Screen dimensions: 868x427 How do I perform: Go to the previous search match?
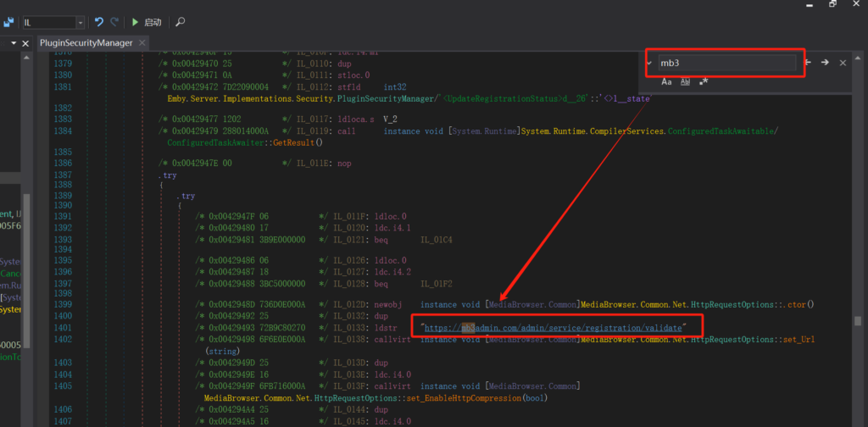coord(808,63)
